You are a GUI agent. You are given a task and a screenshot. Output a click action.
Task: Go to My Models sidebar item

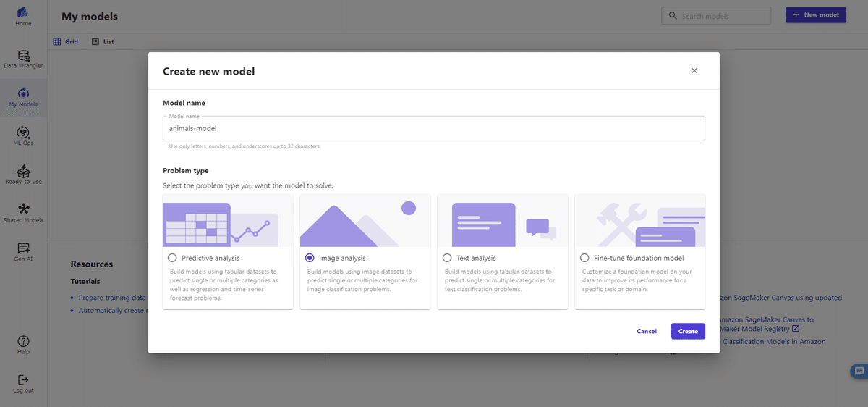23,98
